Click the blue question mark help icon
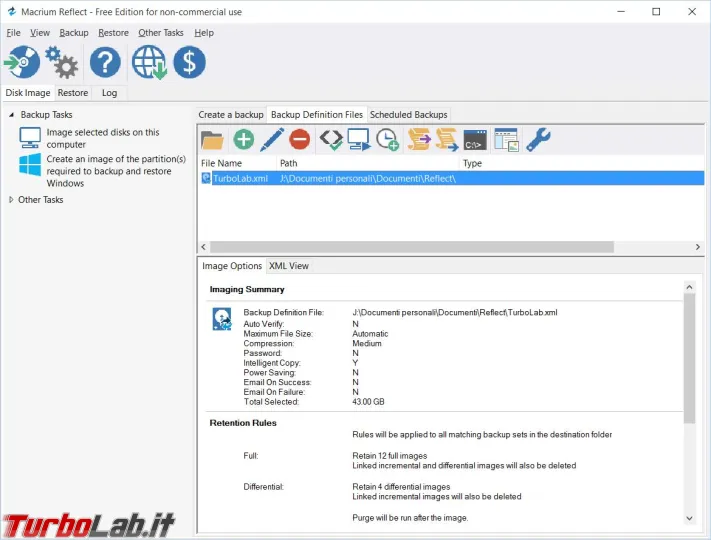 (105, 62)
